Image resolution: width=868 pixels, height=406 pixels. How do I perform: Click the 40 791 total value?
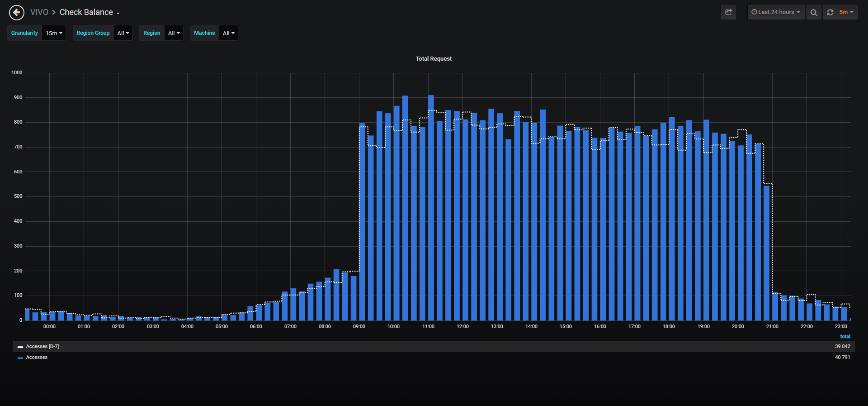coord(842,358)
